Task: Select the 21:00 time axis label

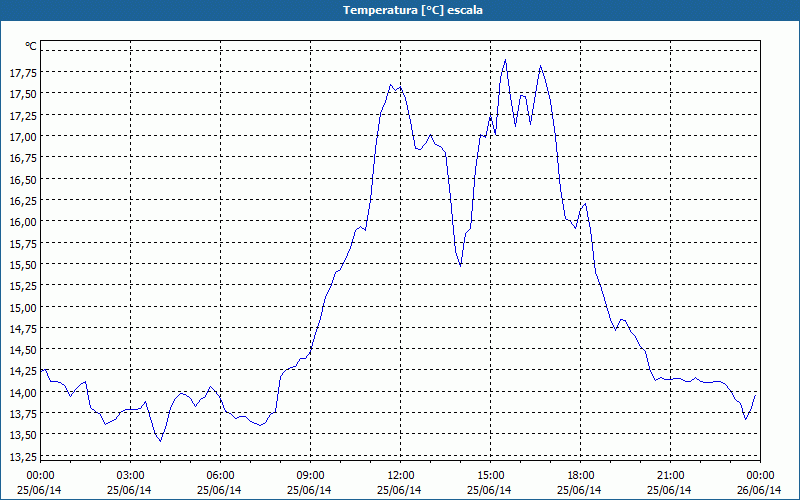Action: click(670, 476)
